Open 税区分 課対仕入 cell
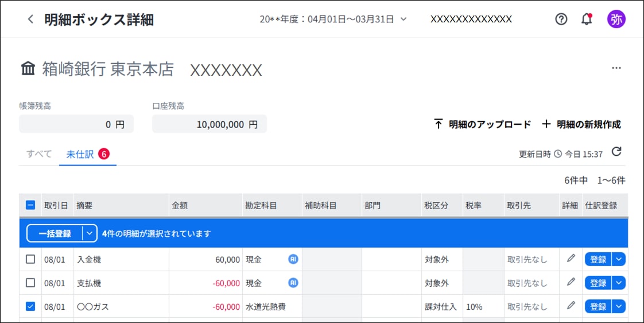644x323 pixels. tap(442, 306)
